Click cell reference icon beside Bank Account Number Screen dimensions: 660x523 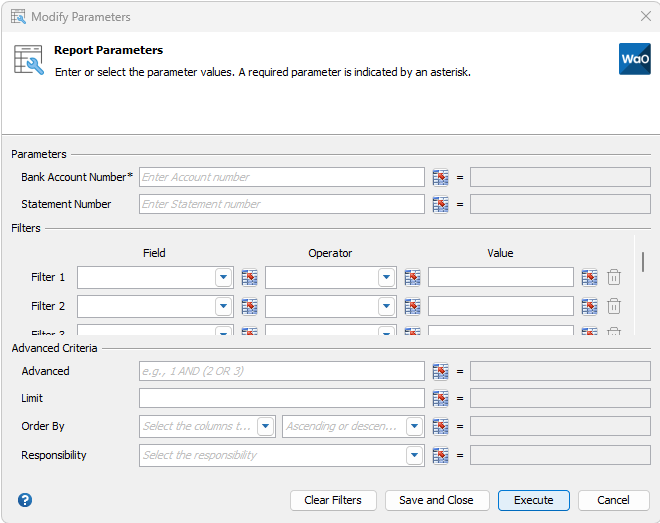tap(440, 177)
